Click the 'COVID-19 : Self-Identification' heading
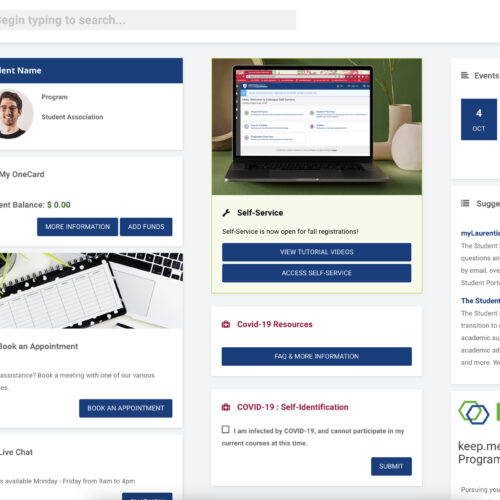The height and width of the screenshot is (500, 500). (x=293, y=407)
